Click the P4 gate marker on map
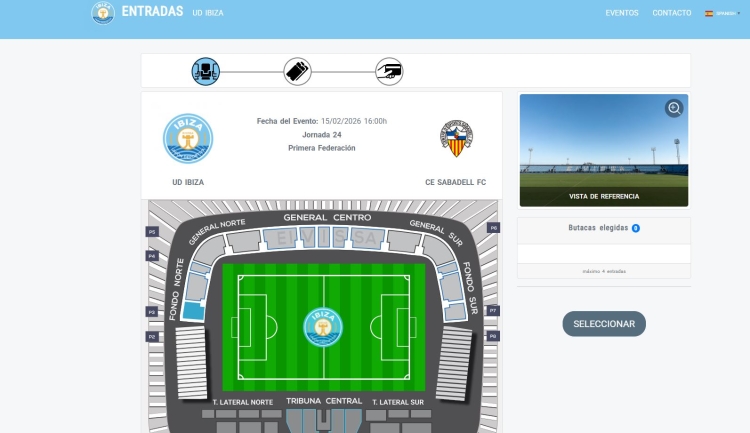750x433 pixels. pos(152,256)
